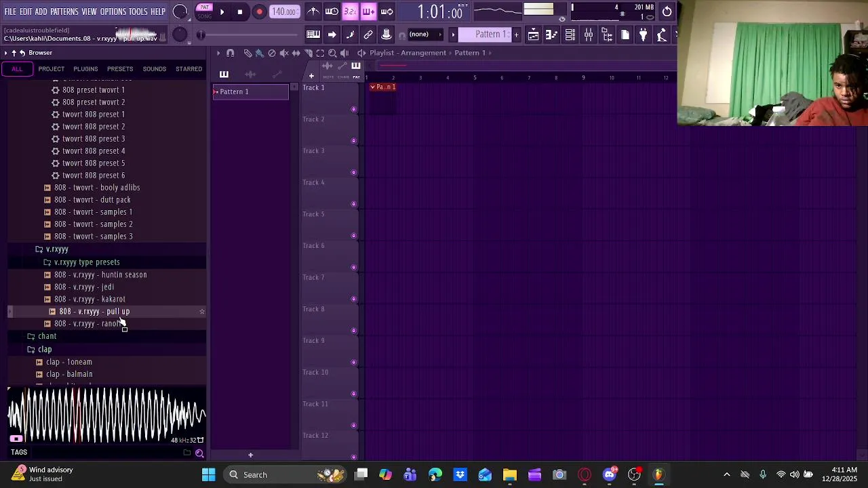This screenshot has height=488, width=868.
Task: Open the TOOLS menu
Action: pos(138,12)
